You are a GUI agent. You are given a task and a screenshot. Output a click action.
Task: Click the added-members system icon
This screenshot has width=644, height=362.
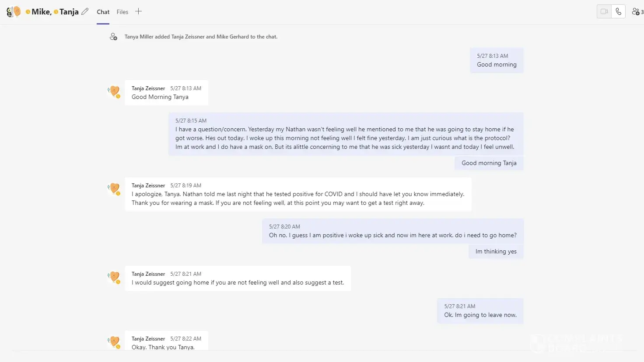tap(113, 37)
